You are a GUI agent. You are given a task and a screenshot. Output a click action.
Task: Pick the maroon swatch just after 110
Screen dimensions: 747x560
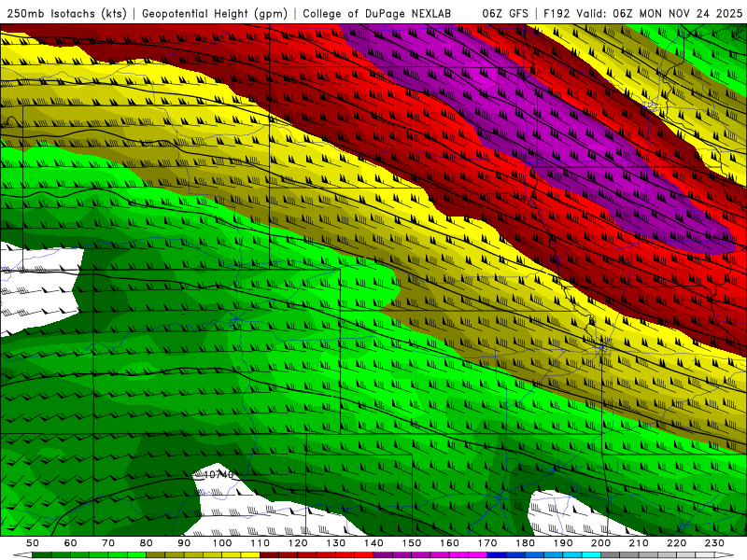pos(269,555)
